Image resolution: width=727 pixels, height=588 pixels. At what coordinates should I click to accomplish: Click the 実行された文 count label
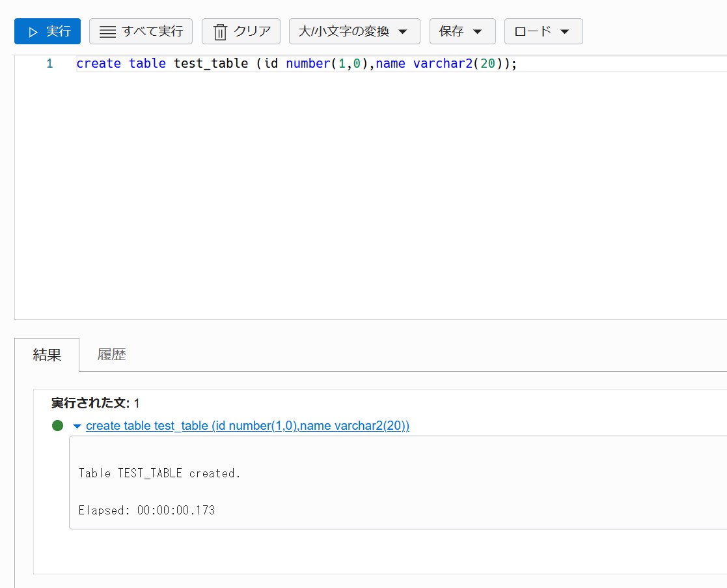click(95, 403)
